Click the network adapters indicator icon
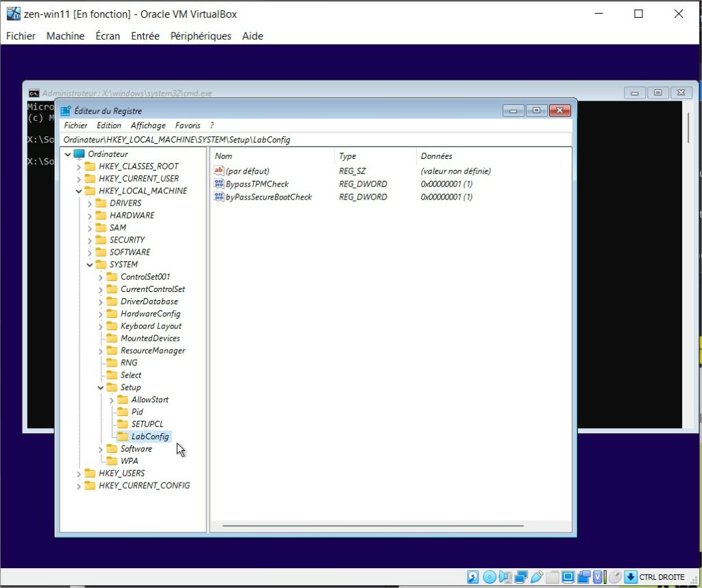Screen dimensions: 702x588 pos(521,577)
